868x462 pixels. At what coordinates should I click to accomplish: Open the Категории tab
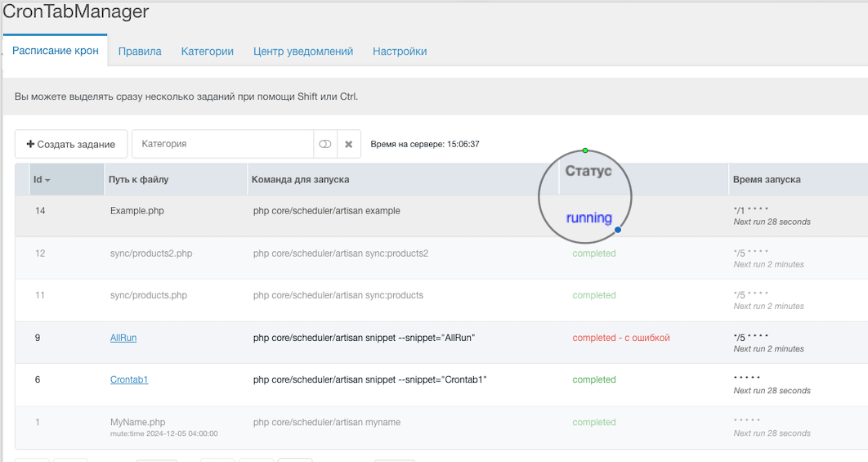(x=208, y=51)
